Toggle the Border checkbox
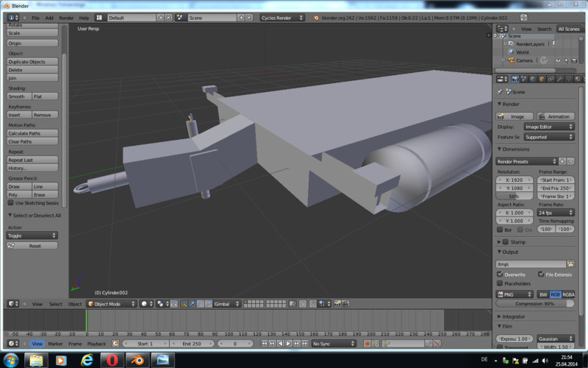The width and height of the screenshot is (588, 368). [x=500, y=230]
